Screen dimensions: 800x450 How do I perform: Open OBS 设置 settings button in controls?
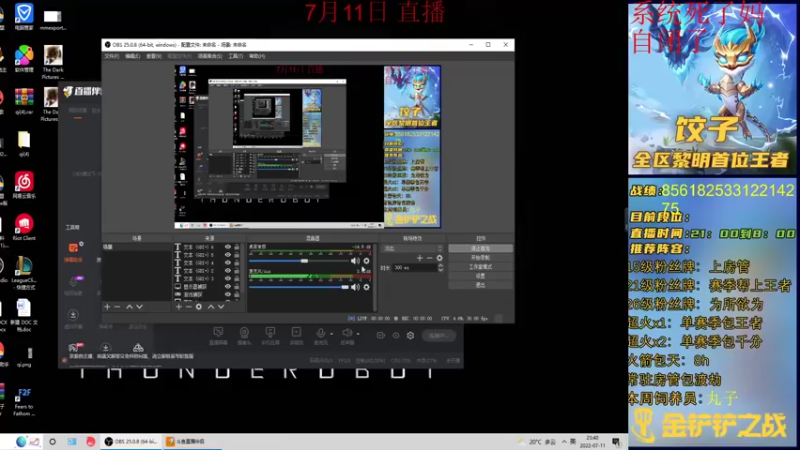(x=481, y=276)
